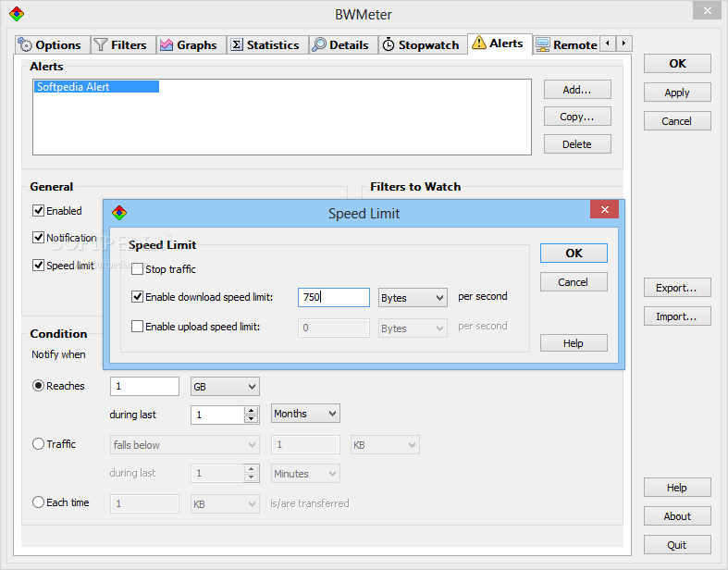Click the download speed limit field with 750

point(334,297)
